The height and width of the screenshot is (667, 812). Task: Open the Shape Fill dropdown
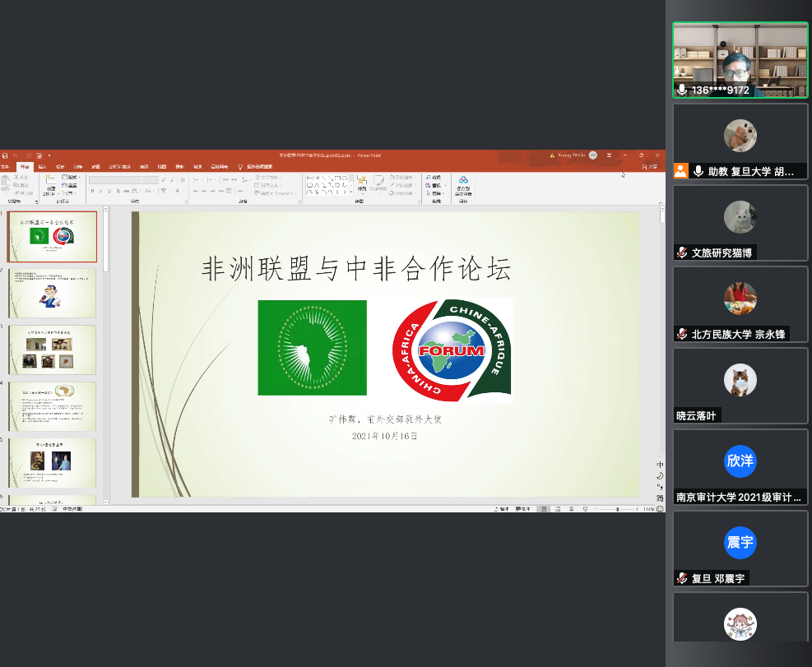[x=403, y=178]
